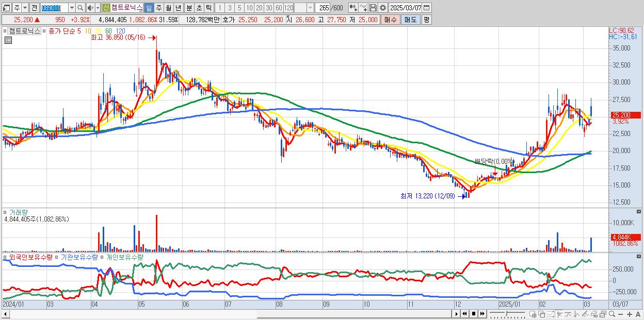Viewport: 644px width, 320px height.
Task: Click the dashed range selection icon
Action: (550, 314)
